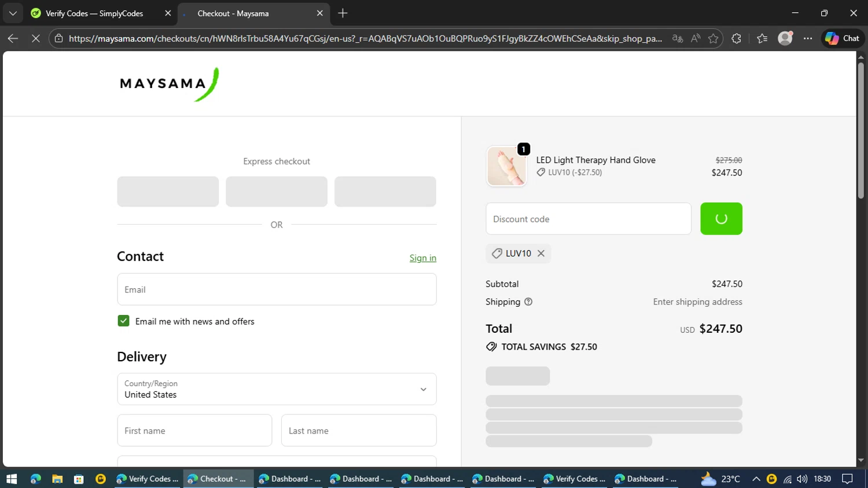Select the Checkout - Maysama tab
The width and height of the screenshot is (868, 488).
pyautogui.click(x=233, y=13)
